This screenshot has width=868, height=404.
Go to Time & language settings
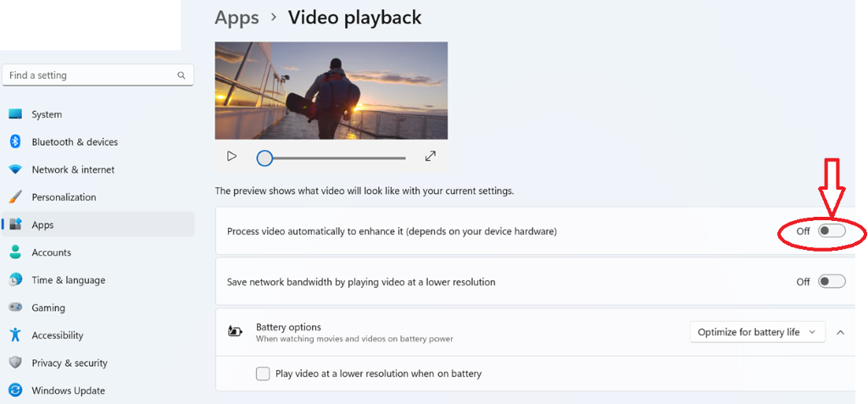(x=98, y=280)
